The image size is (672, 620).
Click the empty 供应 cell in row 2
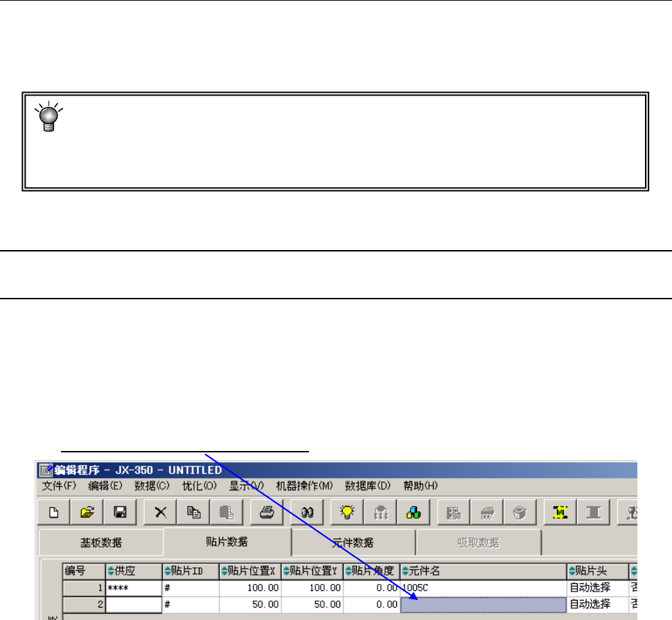[134, 605]
